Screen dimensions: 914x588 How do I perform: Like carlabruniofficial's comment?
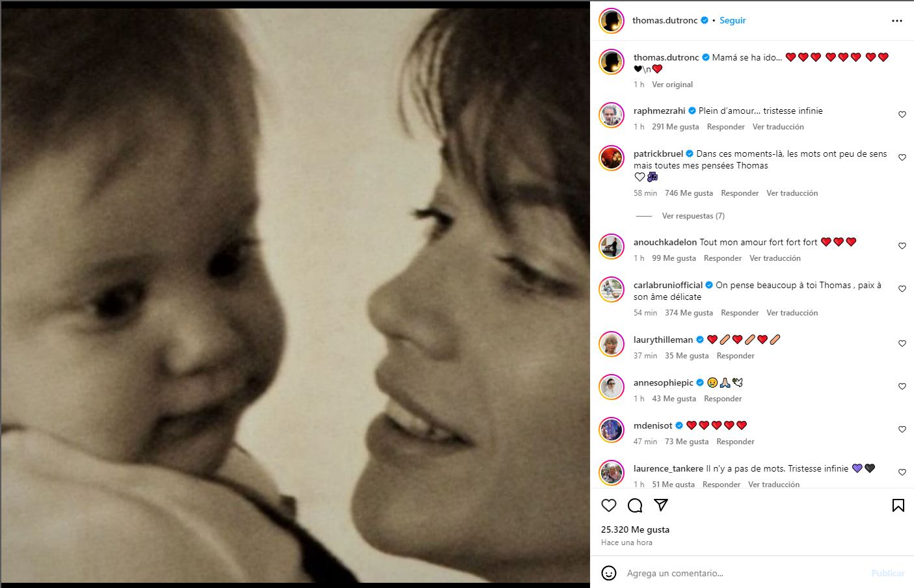click(902, 289)
